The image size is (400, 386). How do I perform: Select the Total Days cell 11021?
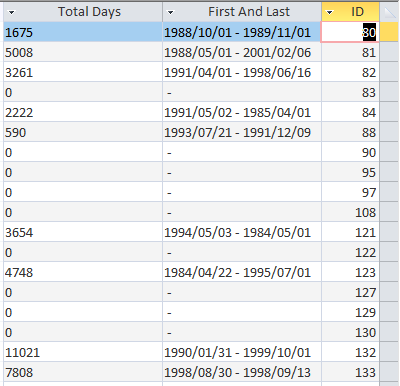(x=83, y=352)
